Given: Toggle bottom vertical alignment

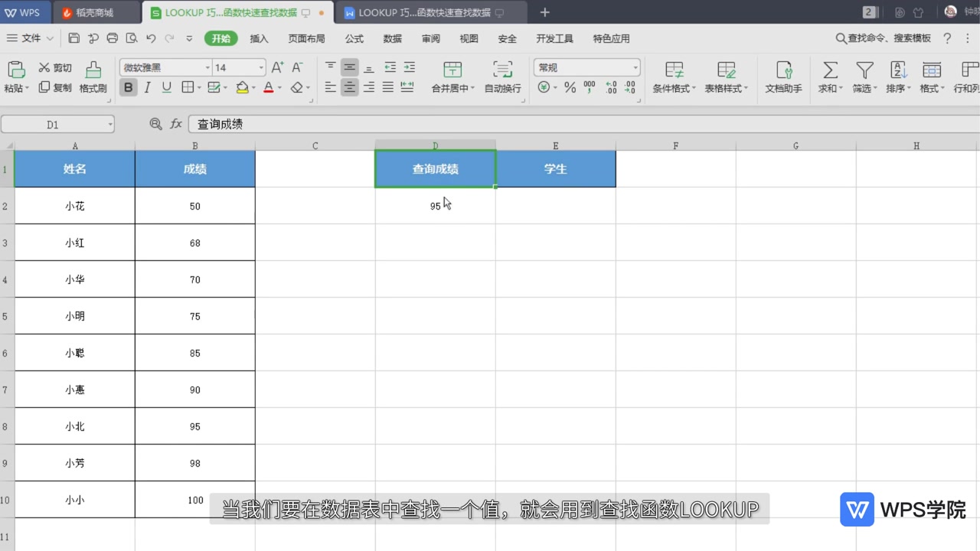Looking at the screenshot, I should (369, 68).
